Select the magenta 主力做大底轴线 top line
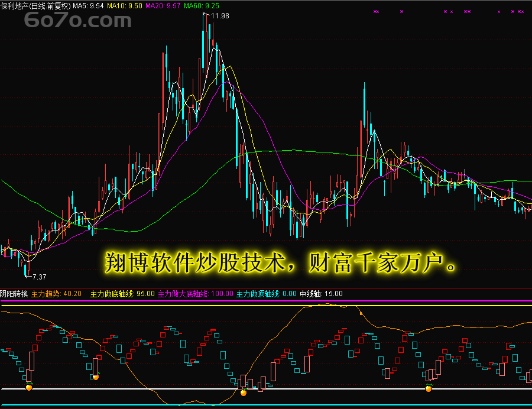The width and height of the screenshot is (532, 409). [266, 301]
